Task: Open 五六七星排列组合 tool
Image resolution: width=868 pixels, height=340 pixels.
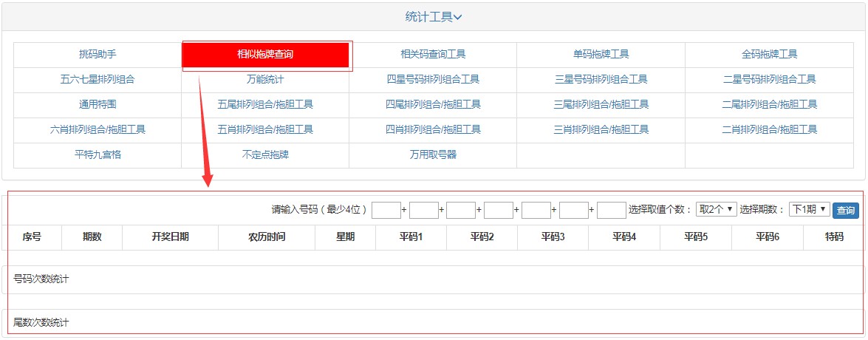Action: (98, 79)
